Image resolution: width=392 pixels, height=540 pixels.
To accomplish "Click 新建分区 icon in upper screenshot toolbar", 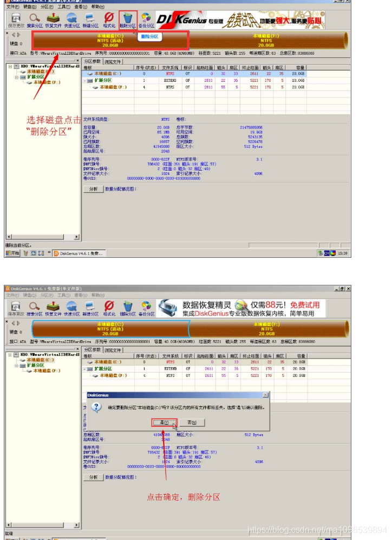I will (90, 17).
